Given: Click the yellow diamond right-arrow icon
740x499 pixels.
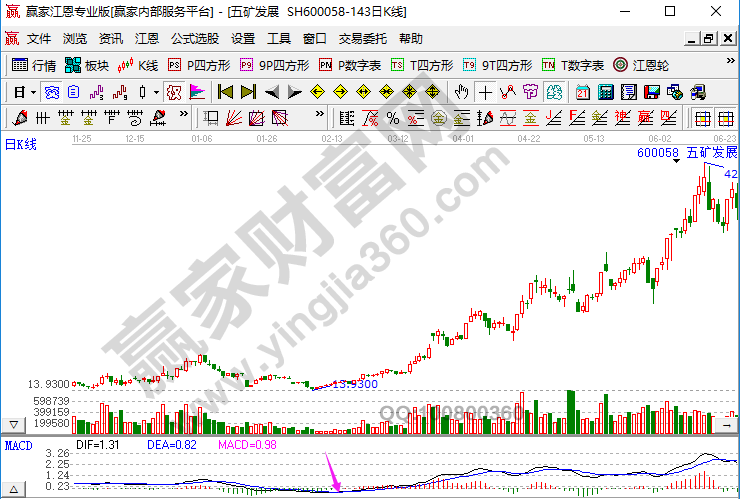Looking at the screenshot, I should pyautogui.click(x=341, y=92).
